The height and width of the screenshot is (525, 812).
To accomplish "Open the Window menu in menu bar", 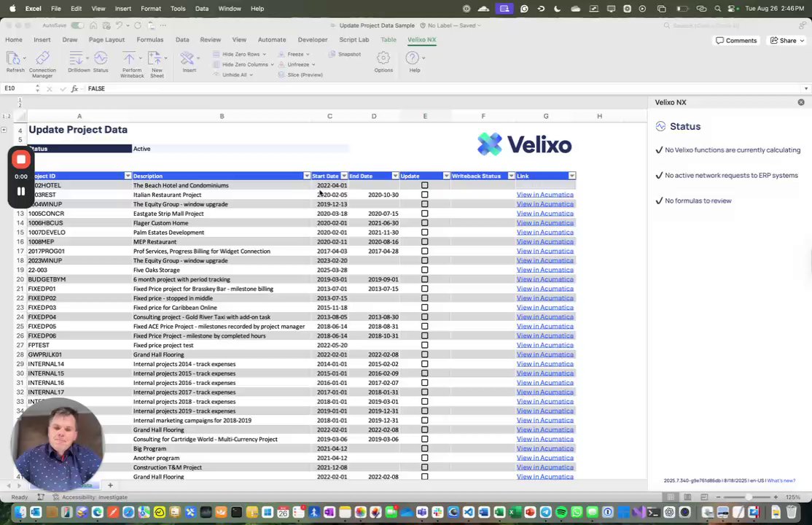I will [x=230, y=8].
